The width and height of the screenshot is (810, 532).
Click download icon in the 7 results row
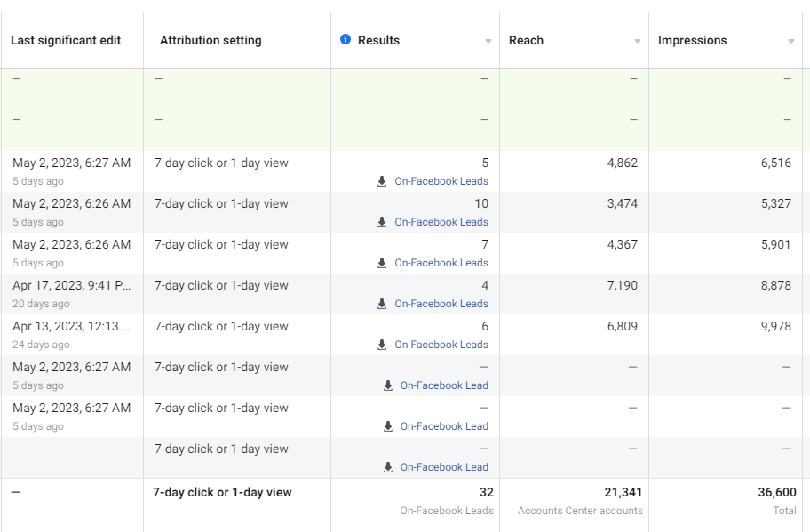382,263
